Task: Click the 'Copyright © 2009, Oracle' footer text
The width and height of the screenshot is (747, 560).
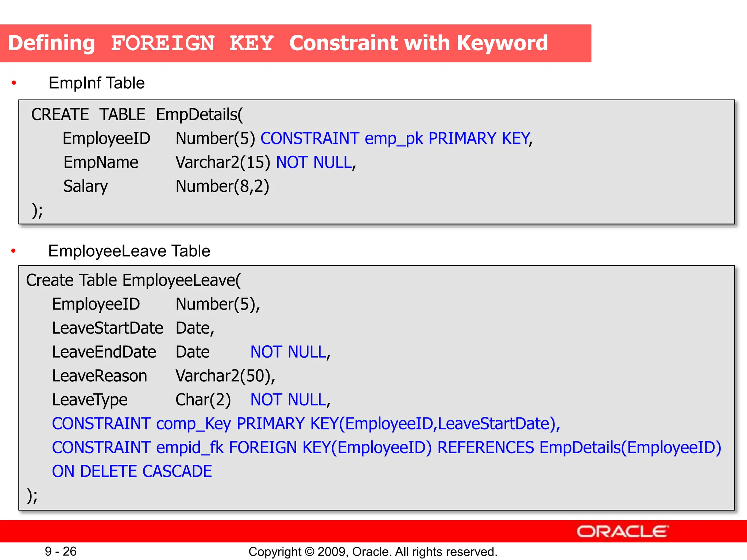Action: 373,552
